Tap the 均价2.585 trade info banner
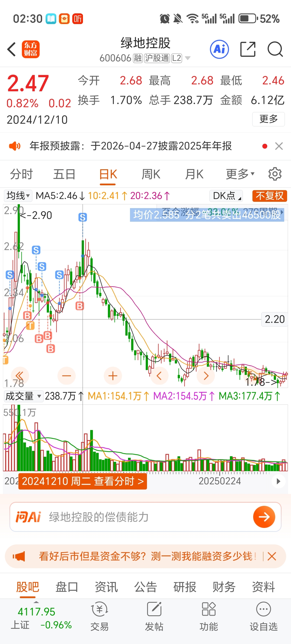The image size is (291, 644). (x=207, y=215)
